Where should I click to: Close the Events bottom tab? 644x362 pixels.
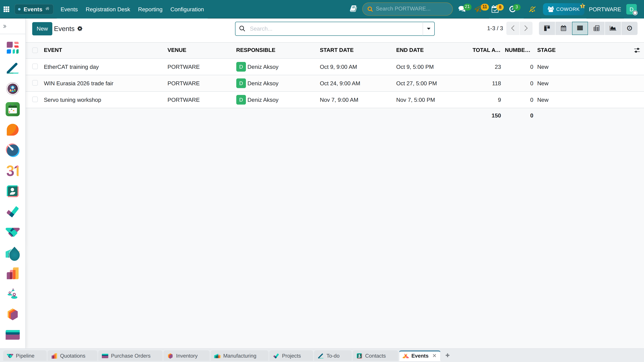(434, 356)
